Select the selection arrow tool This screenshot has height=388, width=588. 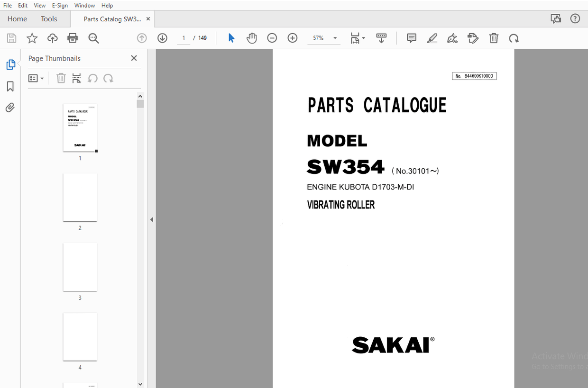pyautogui.click(x=231, y=38)
